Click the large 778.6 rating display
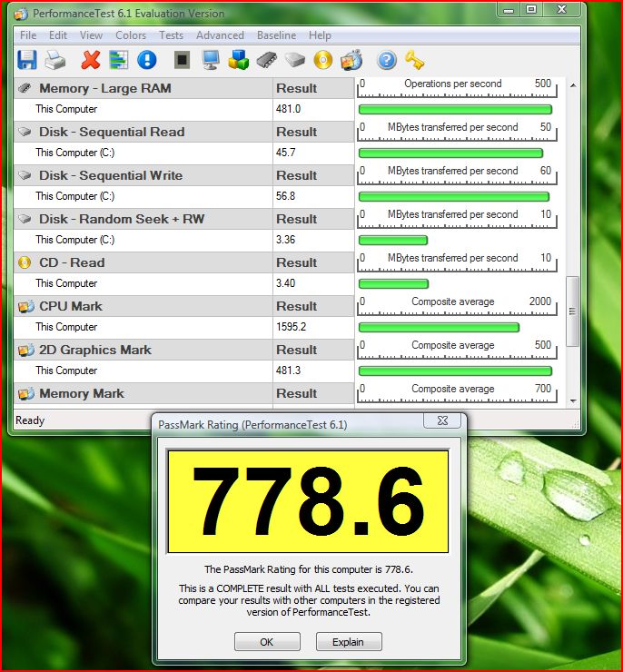623x672 pixels. (308, 501)
